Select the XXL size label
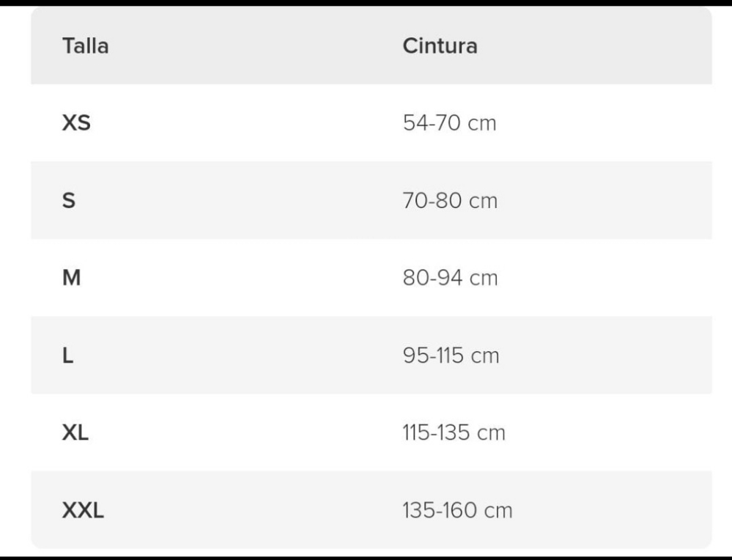732x560 pixels. [x=83, y=510]
